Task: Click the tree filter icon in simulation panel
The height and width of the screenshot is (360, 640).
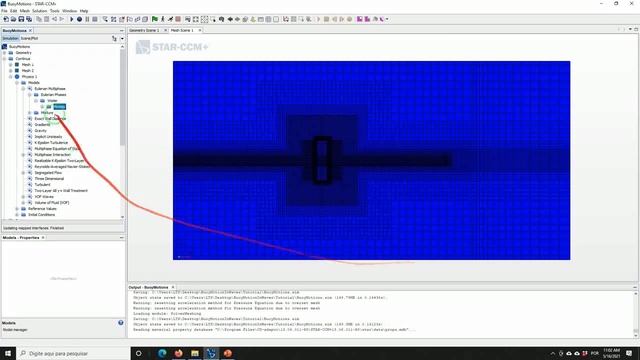Action: [x=114, y=38]
